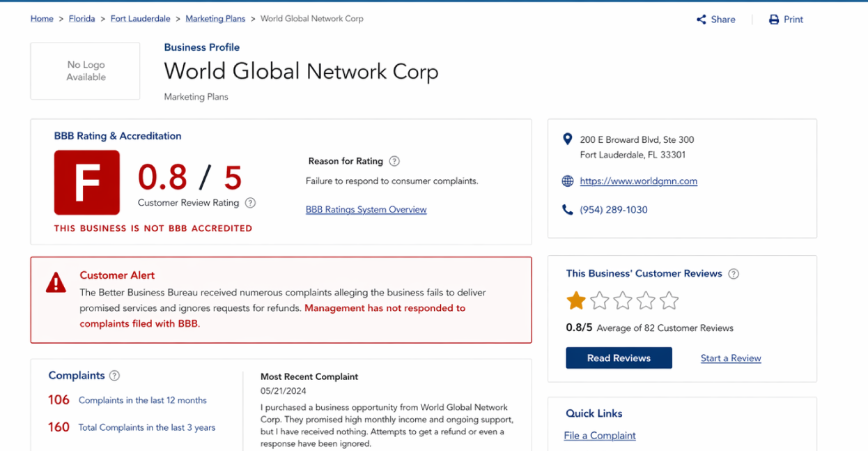Click the Customer Alert warning triangle
The image size is (868, 451).
56,283
